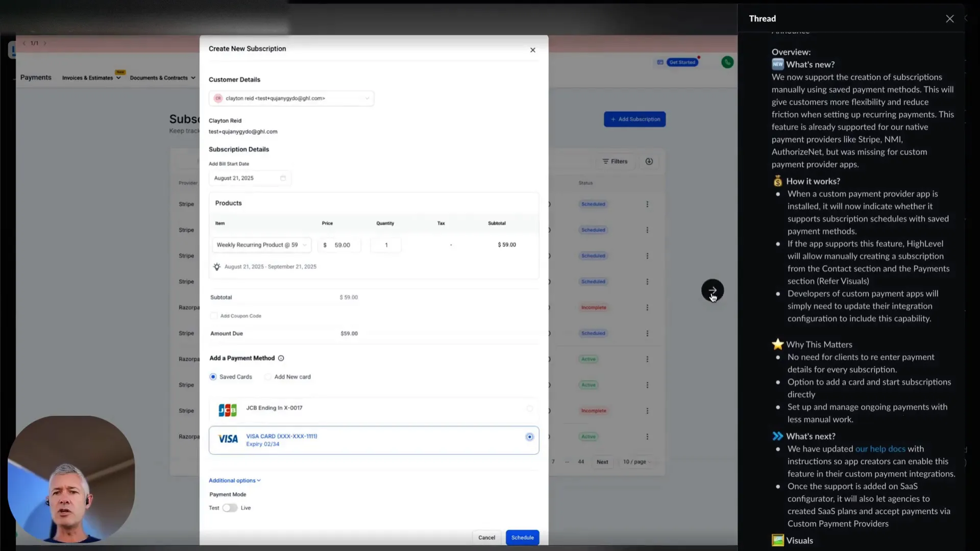This screenshot has height=551, width=980.
Task: Click the Add Subscription button
Action: [634, 119]
